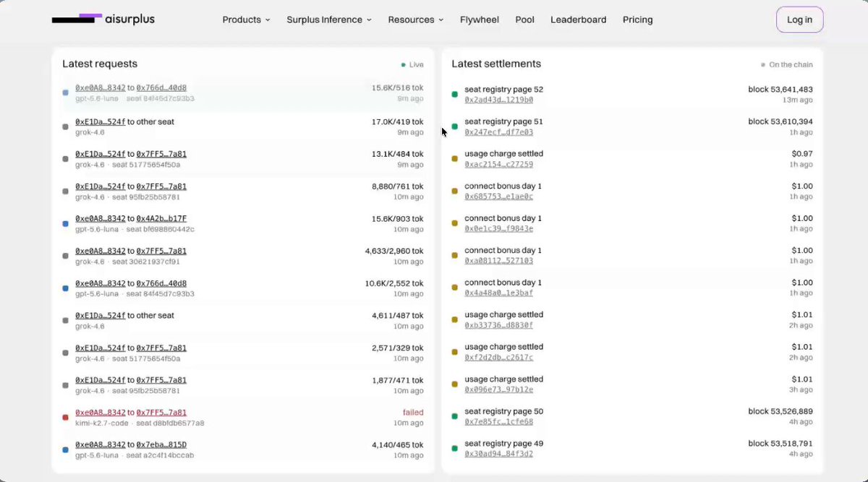
Task: Open transaction 0xb33736…d8830f
Action: (x=498, y=325)
